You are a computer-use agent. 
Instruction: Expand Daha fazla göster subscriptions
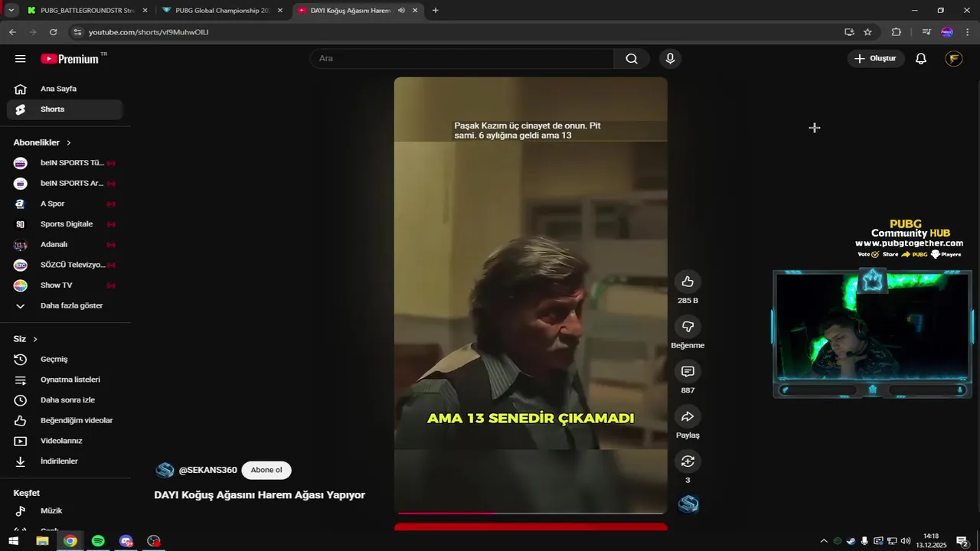[64, 305]
